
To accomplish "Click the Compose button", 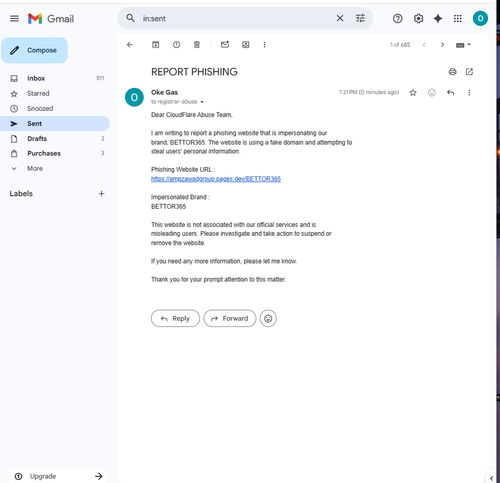I will click(35, 50).
